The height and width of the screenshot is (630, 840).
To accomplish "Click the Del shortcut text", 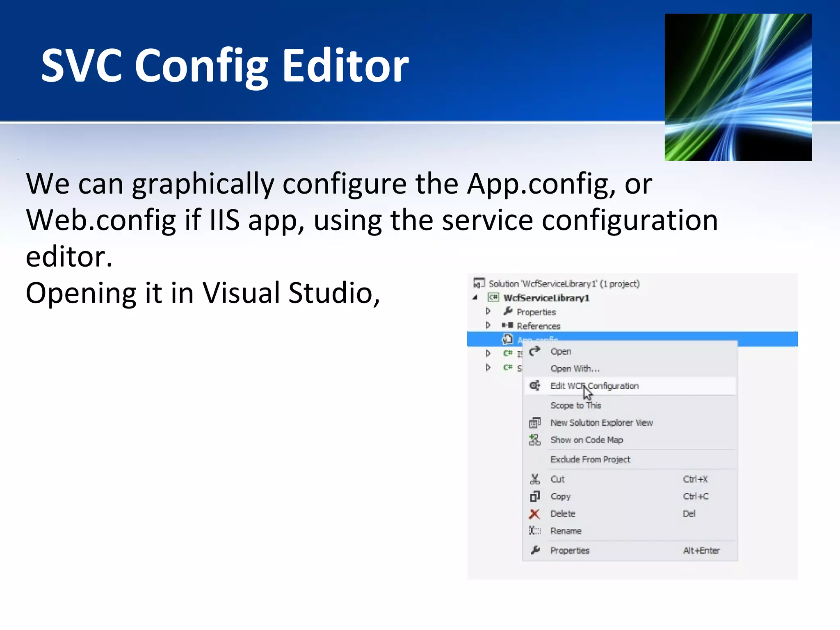I will coord(689,514).
